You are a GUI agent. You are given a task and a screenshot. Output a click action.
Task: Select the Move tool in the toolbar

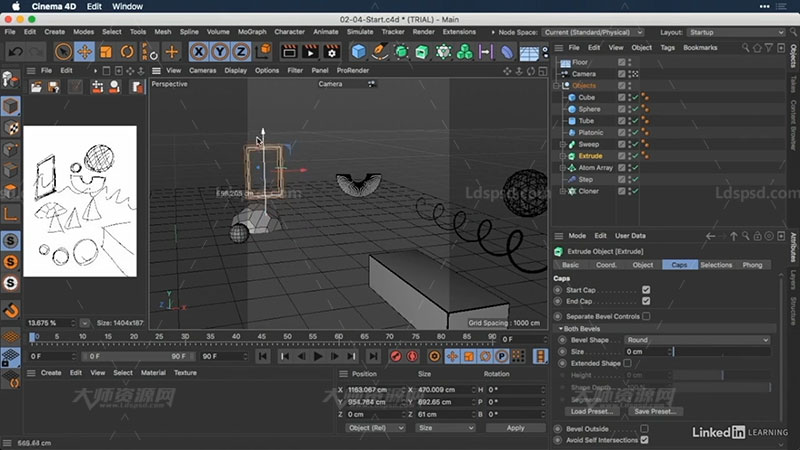pyautogui.click(x=85, y=51)
